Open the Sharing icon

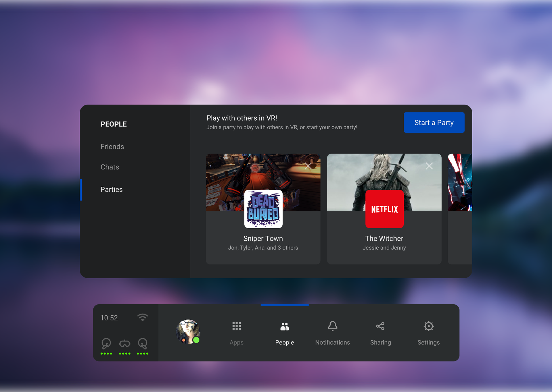point(380,326)
